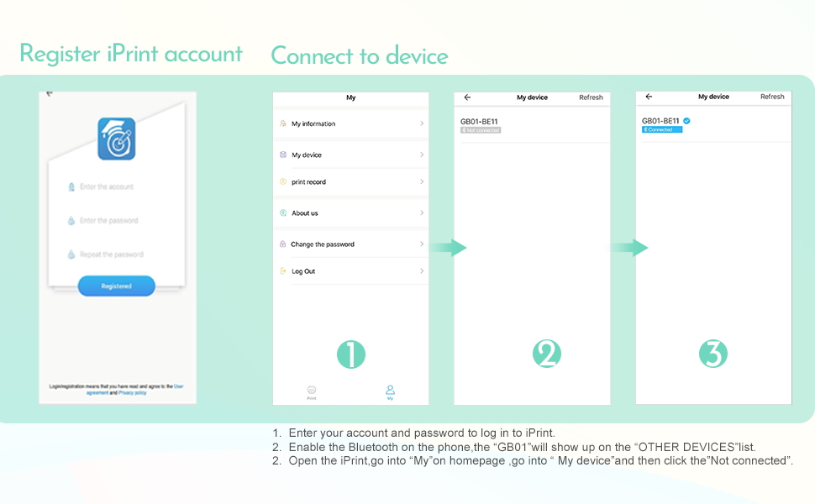The width and height of the screenshot is (815, 504).
Task: Click the iPrint app logo icon
Action: [x=116, y=139]
